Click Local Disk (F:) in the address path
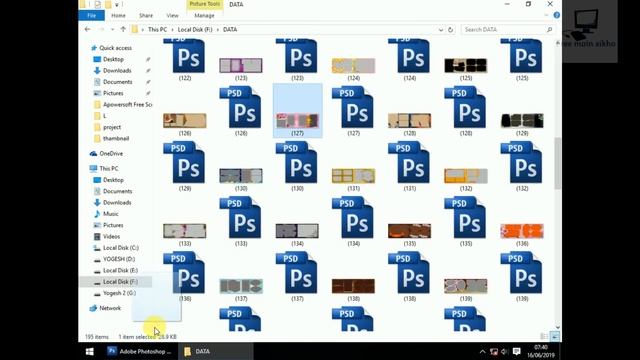640x360 pixels. 195,29
